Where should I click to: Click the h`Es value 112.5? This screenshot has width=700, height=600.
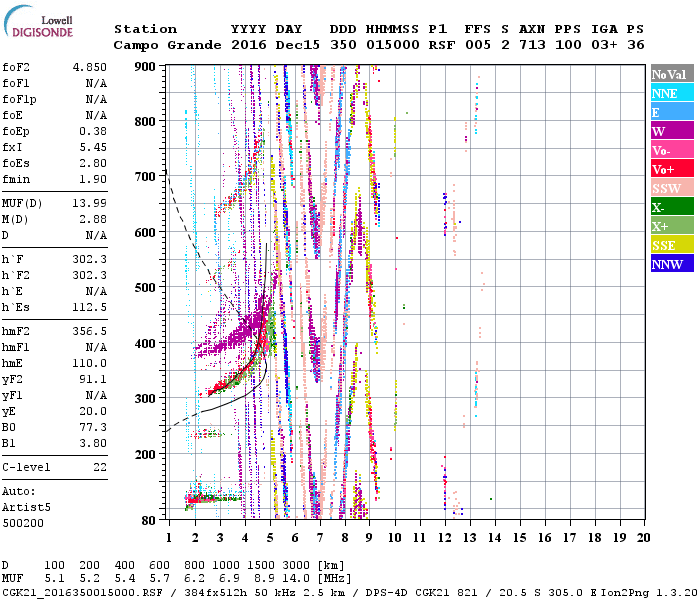[90, 308]
